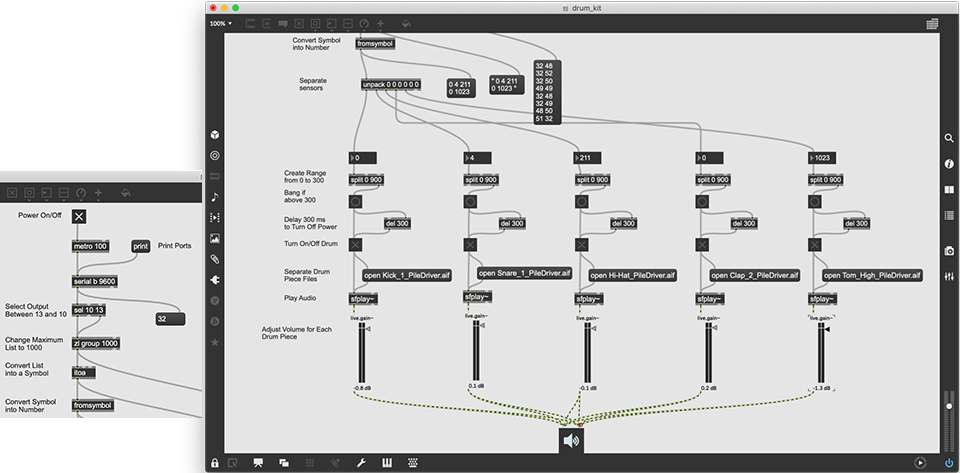Click the speaker ezdac output object
The width and height of the screenshot is (960, 473).
click(571, 441)
